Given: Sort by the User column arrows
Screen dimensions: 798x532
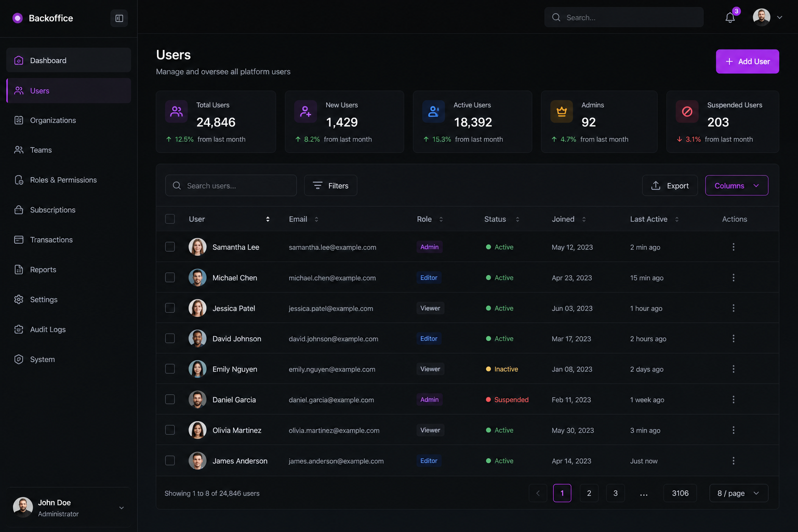Looking at the screenshot, I should pos(268,219).
